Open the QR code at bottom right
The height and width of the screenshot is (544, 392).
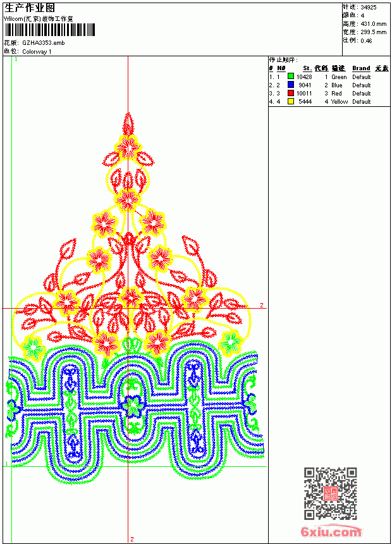(x=330, y=493)
